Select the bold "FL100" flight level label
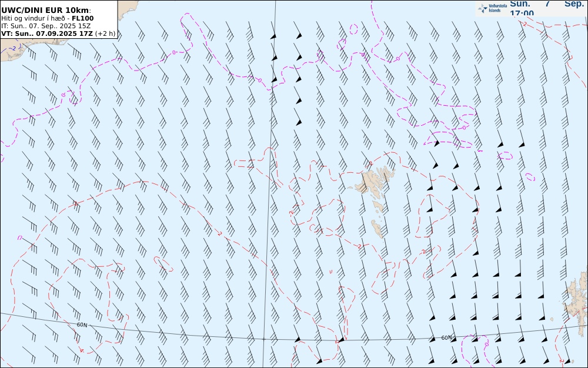The image size is (588, 368). [83, 18]
